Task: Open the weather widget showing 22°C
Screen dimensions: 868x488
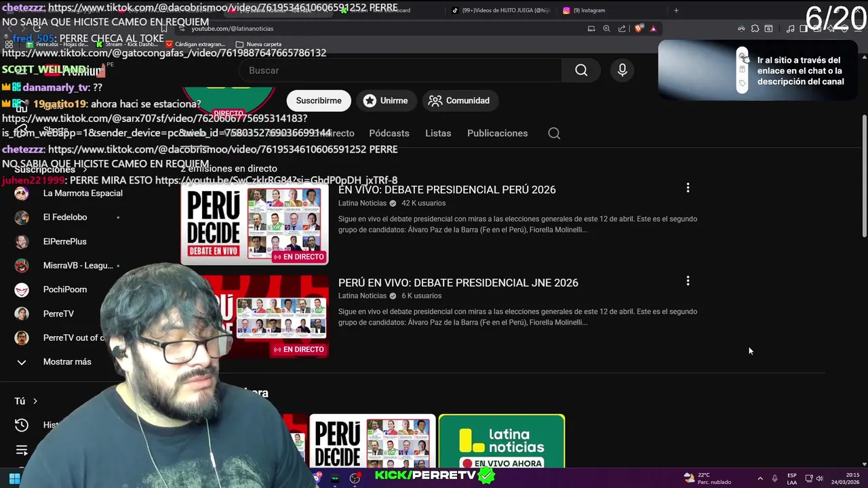Action: (x=707, y=479)
